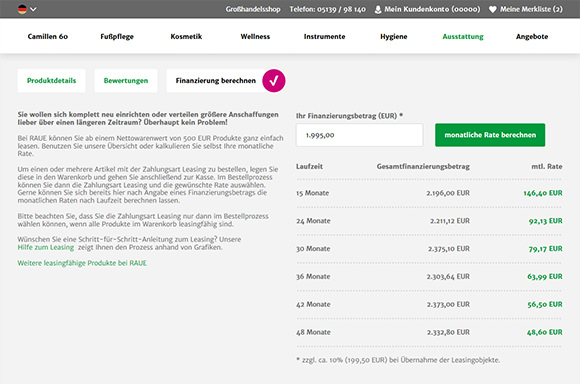Select the 42 Monate row label
Image resolution: width=580 pixels, height=384 pixels.
point(313,304)
